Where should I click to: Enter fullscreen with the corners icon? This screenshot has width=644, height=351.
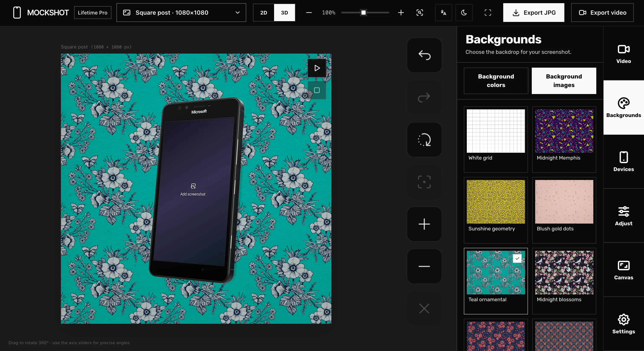pyautogui.click(x=488, y=13)
